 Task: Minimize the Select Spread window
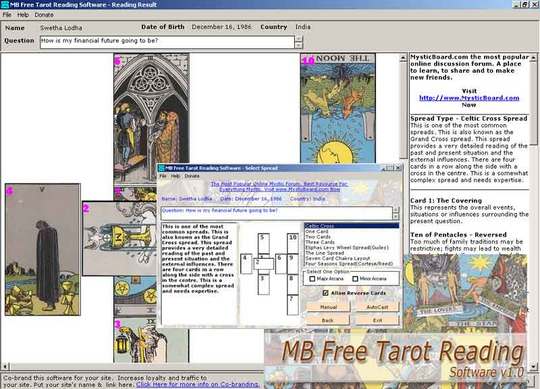(383, 168)
